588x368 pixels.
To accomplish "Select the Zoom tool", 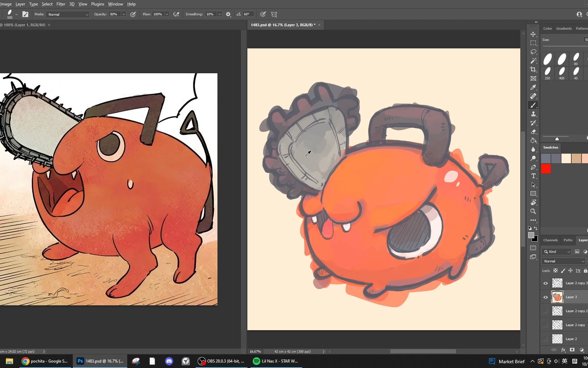I will [533, 211].
